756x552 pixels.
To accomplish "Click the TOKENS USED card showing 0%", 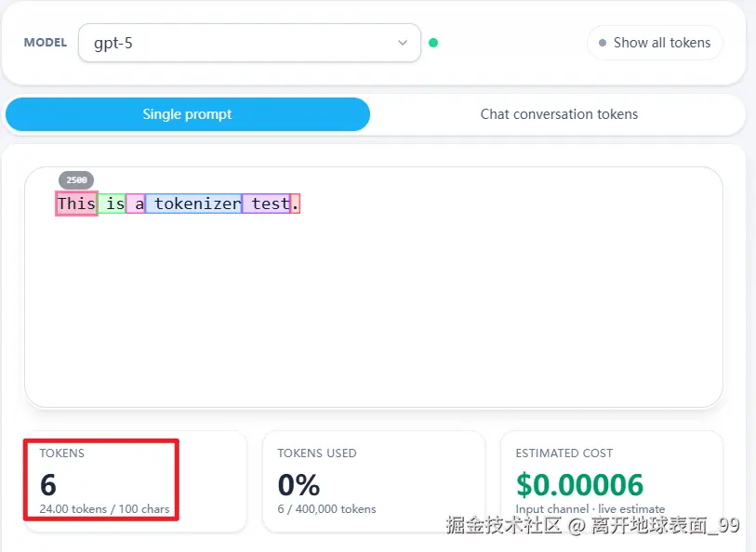I will pyautogui.click(x=373, y=480).
